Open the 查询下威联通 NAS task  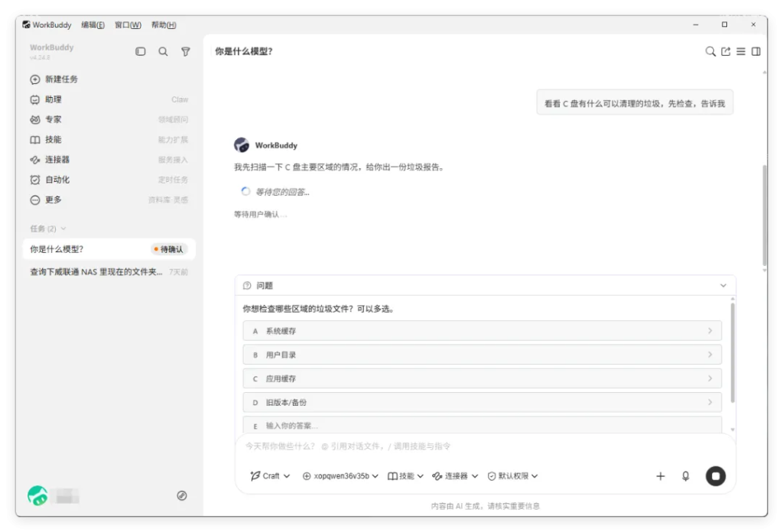(x=109, y=272)
